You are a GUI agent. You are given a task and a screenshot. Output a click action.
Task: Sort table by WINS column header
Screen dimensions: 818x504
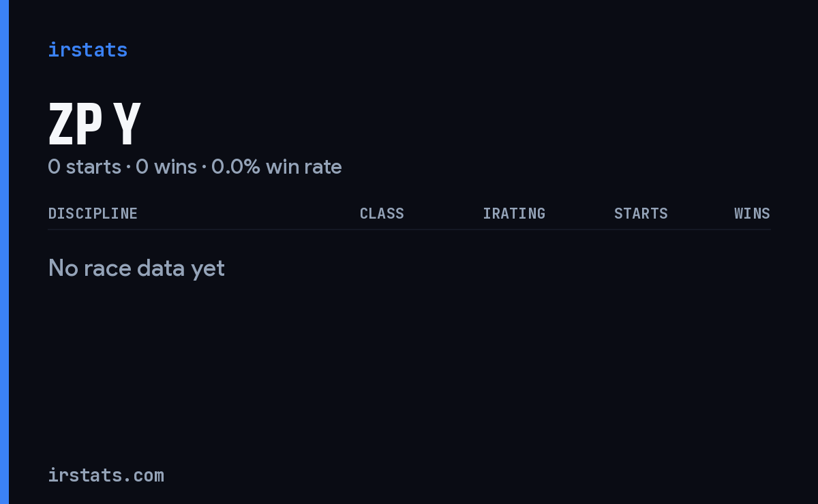tap(752, 213)
